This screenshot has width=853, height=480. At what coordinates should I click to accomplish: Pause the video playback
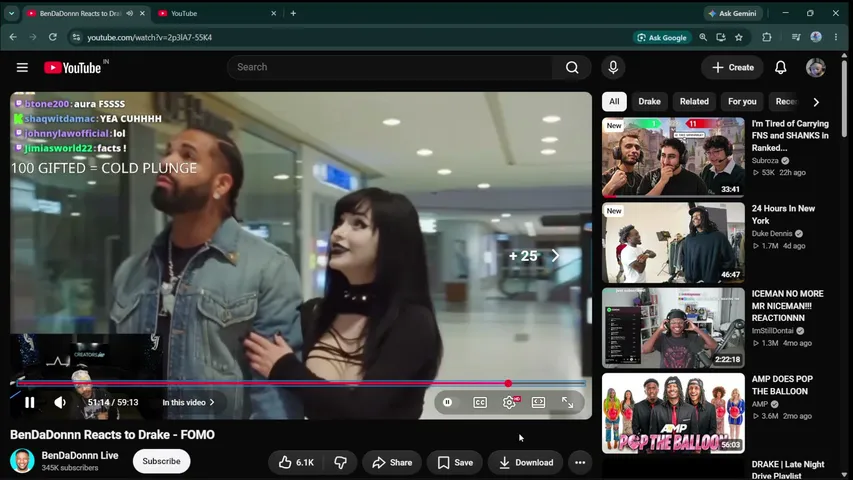coord(29,402)
